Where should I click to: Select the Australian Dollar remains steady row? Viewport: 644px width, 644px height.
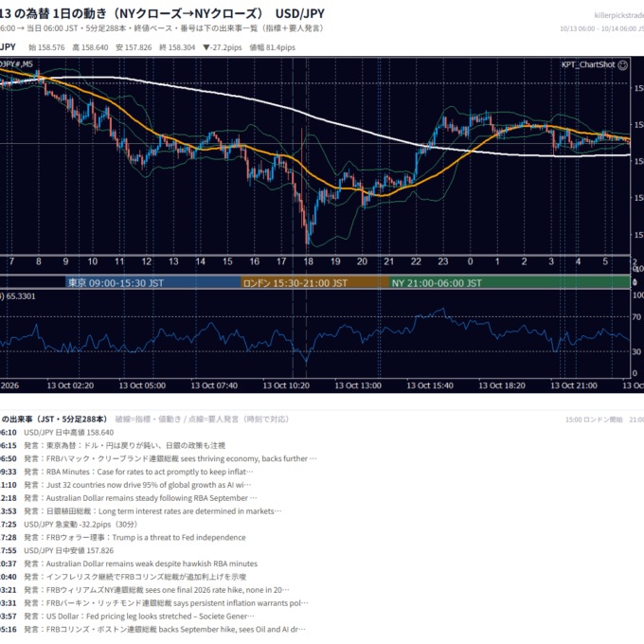tap(129, 498)
